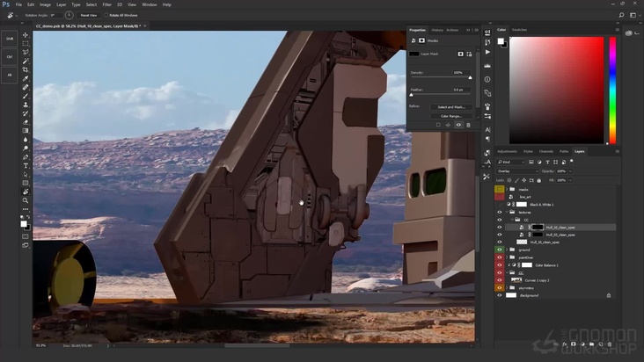Image resolution: width=644 pixels, height=362 pixels.
Task: Switch to the Channels tab
Action: click(x=545, y=151)
